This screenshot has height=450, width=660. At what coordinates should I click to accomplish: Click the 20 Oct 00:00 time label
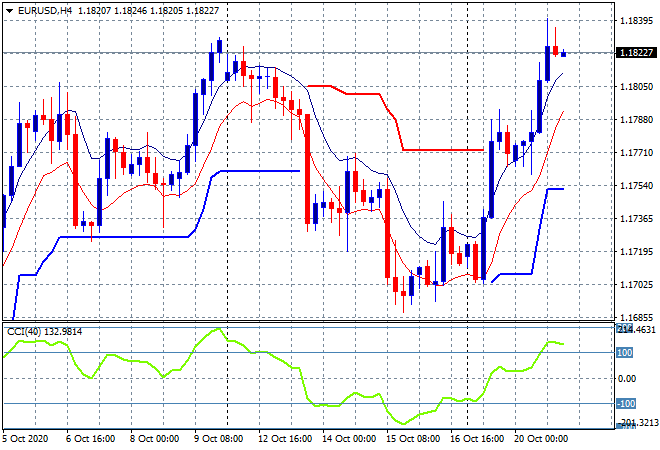pos(541,439)
